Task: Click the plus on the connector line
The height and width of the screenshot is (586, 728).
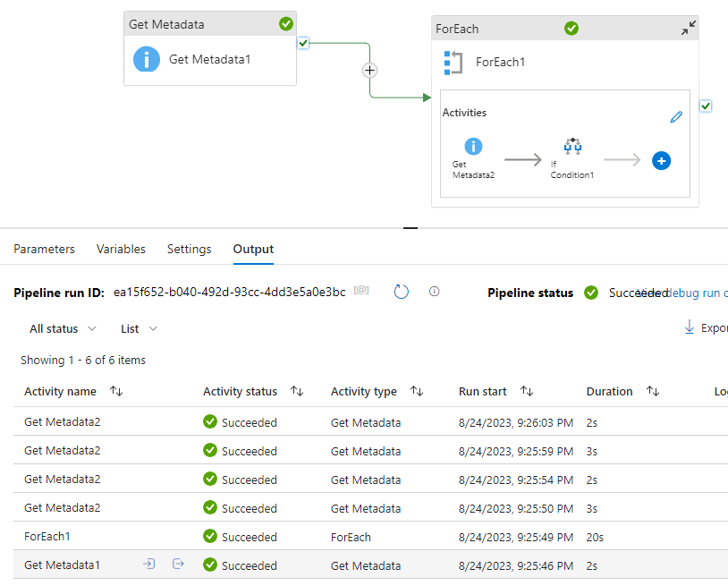Action: (x=369, y=70)
